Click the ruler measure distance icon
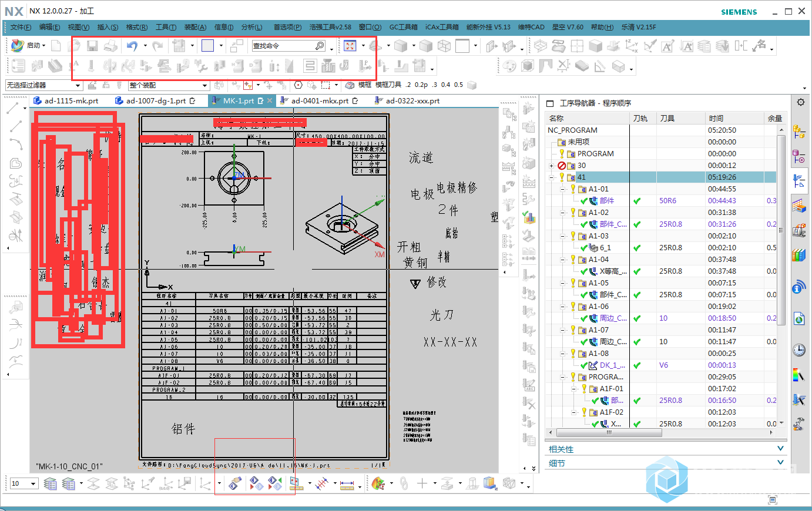The height and width of the screenshot is (511, 812). pos(347,484)
